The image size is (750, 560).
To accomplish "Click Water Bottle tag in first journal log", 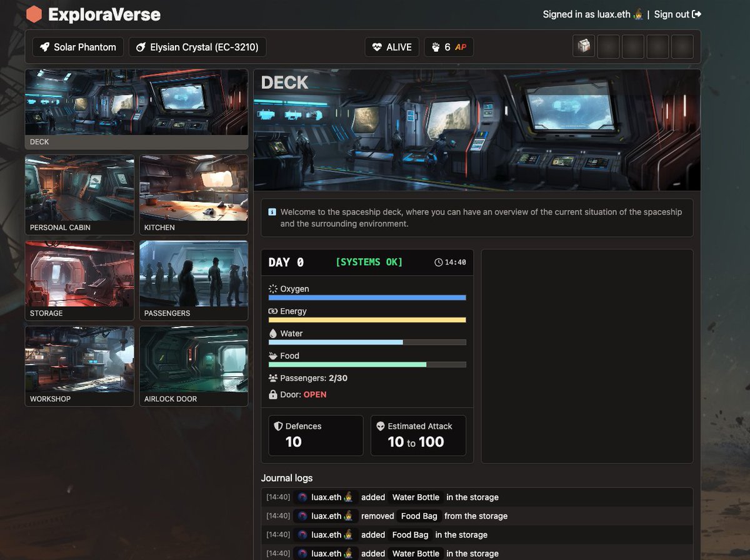I will click(x=416, y=497).
